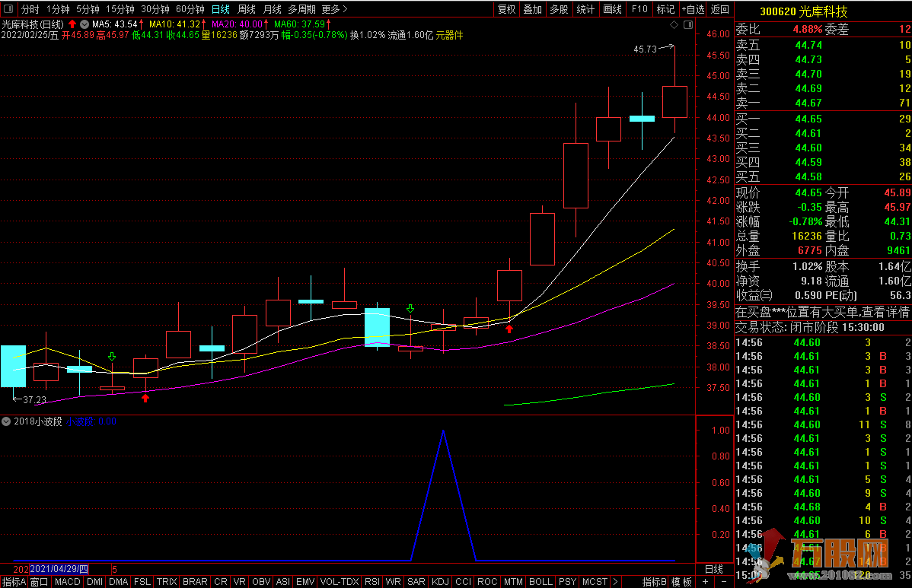Switch to 周线 weekly chart
The height and width of the screenshot is (588, 912).
247,8
